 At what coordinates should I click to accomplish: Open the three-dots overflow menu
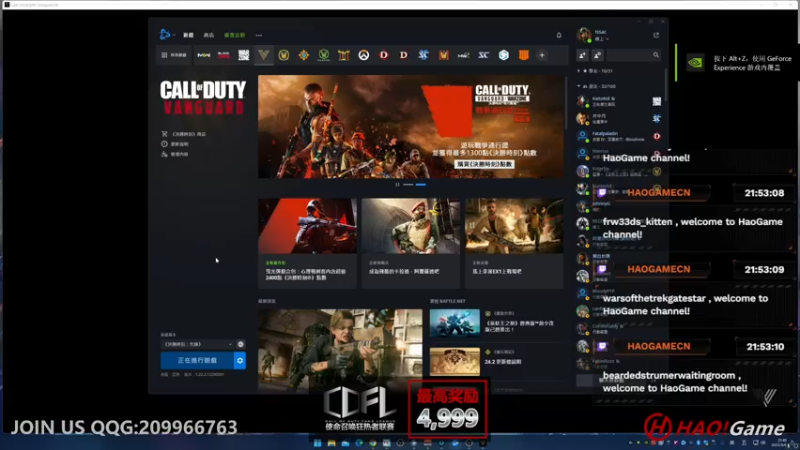tap(259, 35)
